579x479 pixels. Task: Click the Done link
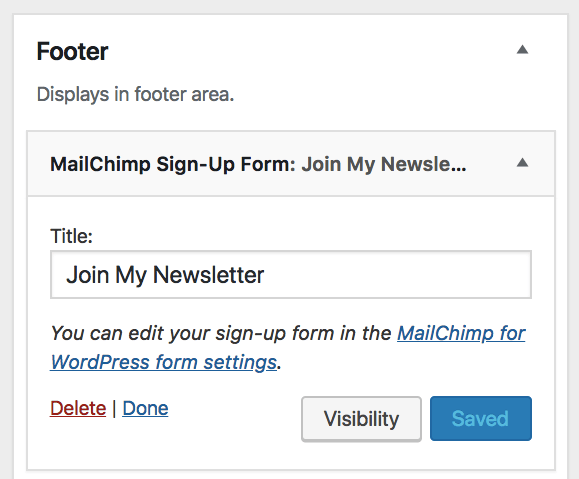pyautogui.click(x=145, y=408)
